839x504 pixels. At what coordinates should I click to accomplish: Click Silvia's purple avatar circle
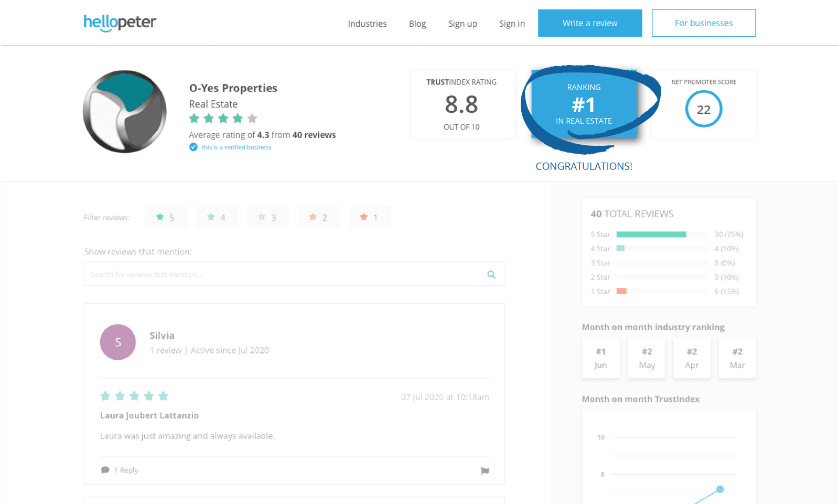coord(118,342)
